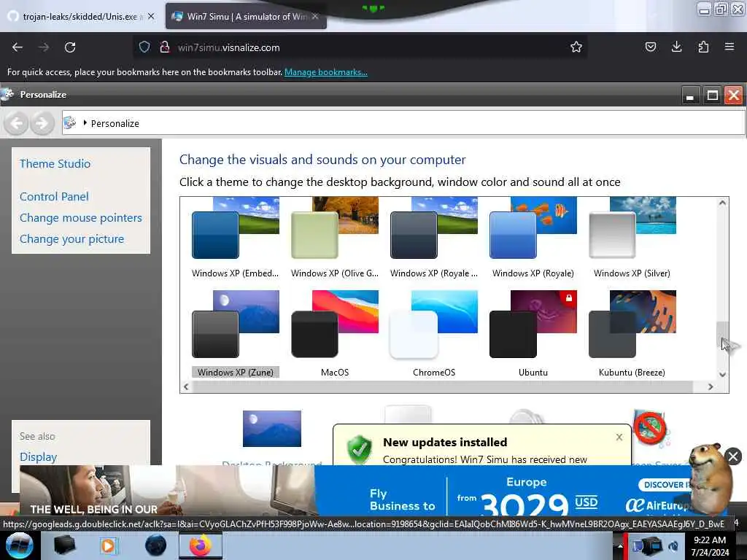Click the site lock icon in URL bar
This screenshot has width=747, height=560.
(x=165, y=47)
